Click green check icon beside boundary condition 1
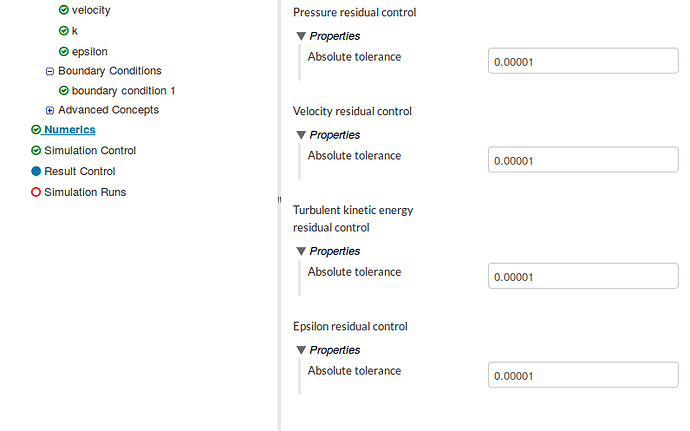 (64, 91)
